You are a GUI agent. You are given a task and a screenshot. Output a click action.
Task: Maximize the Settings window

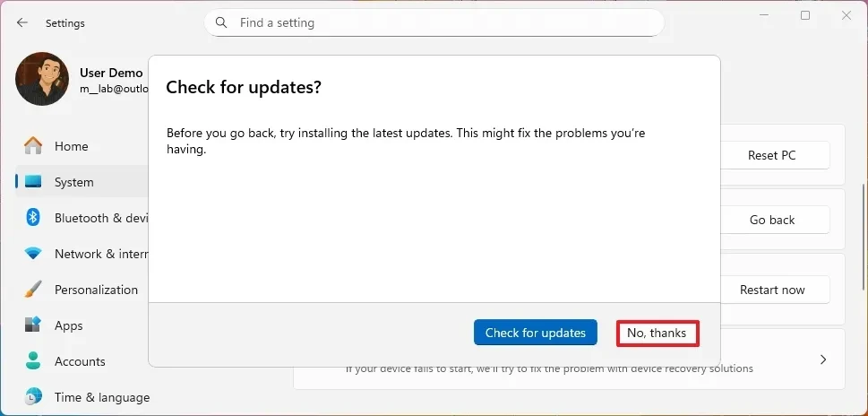805,15
